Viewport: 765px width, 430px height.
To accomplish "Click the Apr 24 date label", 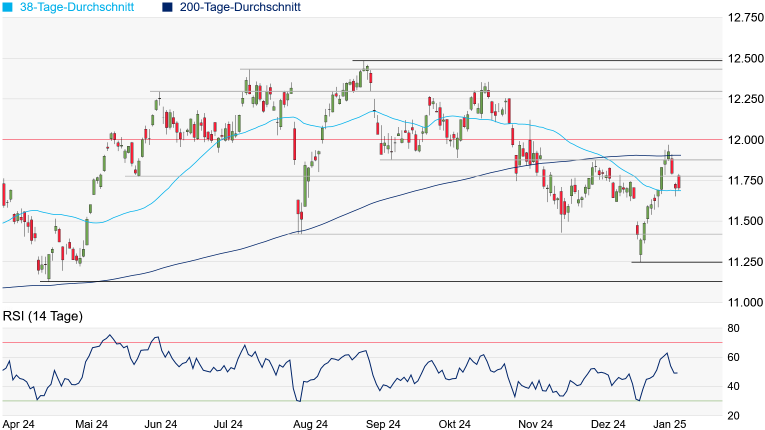I will click(21, 423).
